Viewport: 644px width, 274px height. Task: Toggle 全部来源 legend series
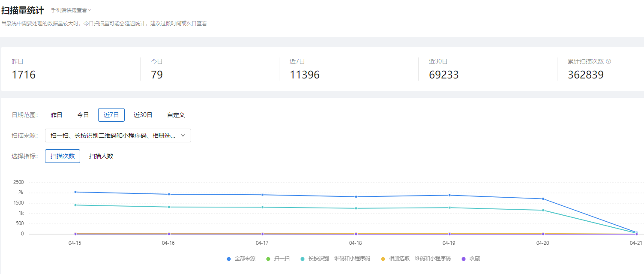[242, 259]
